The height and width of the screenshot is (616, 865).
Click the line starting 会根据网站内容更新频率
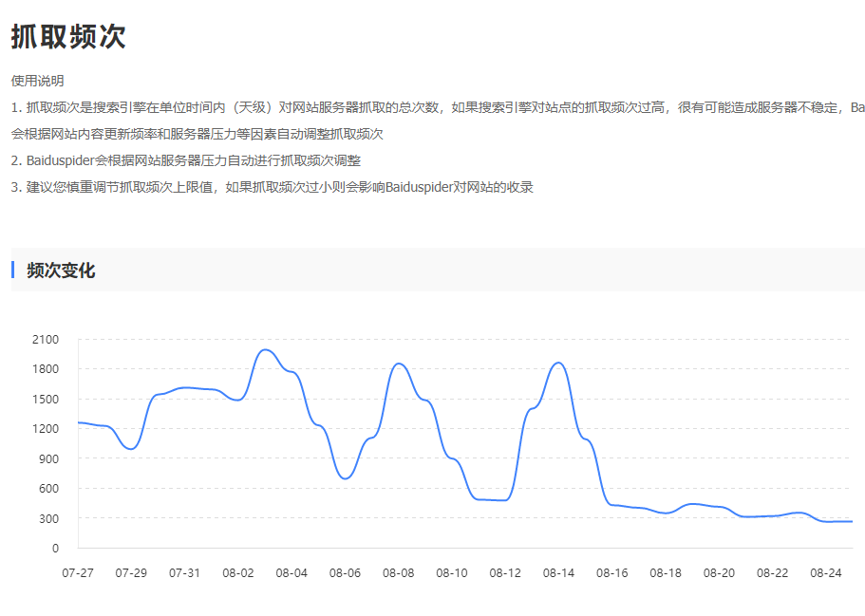pos(197,134)
